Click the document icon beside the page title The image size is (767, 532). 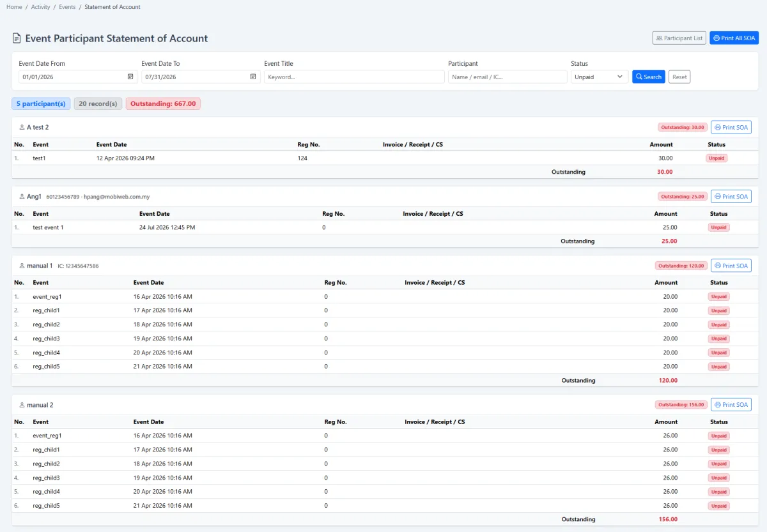point(17,38)
